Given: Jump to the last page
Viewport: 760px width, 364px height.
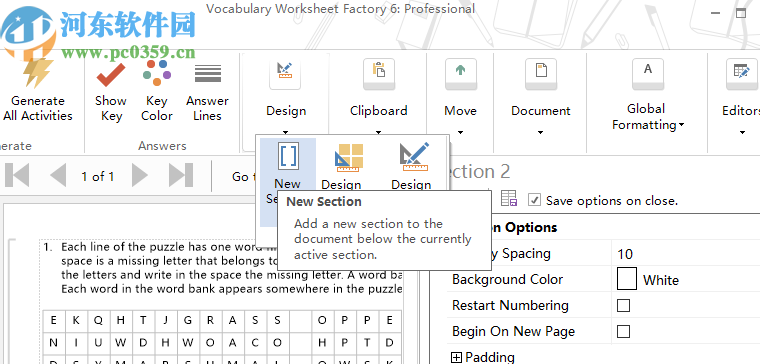Looking at the screenshot, I should pyautogui.click(x=181, y=175).
